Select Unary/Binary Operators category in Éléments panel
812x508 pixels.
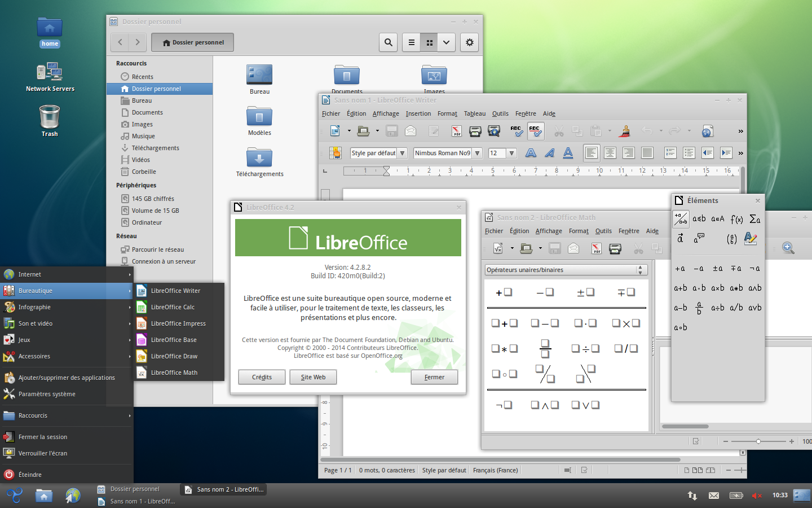[681, 218]
